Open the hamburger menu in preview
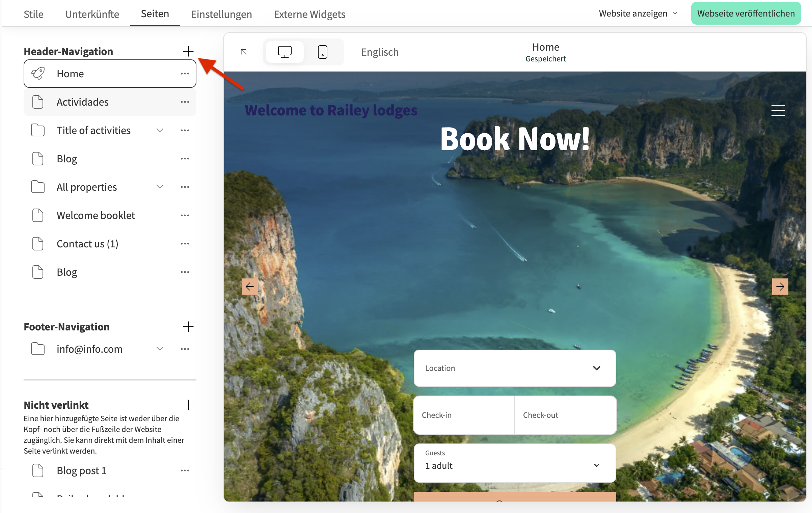The image size is (812, 513). (778, 110)
